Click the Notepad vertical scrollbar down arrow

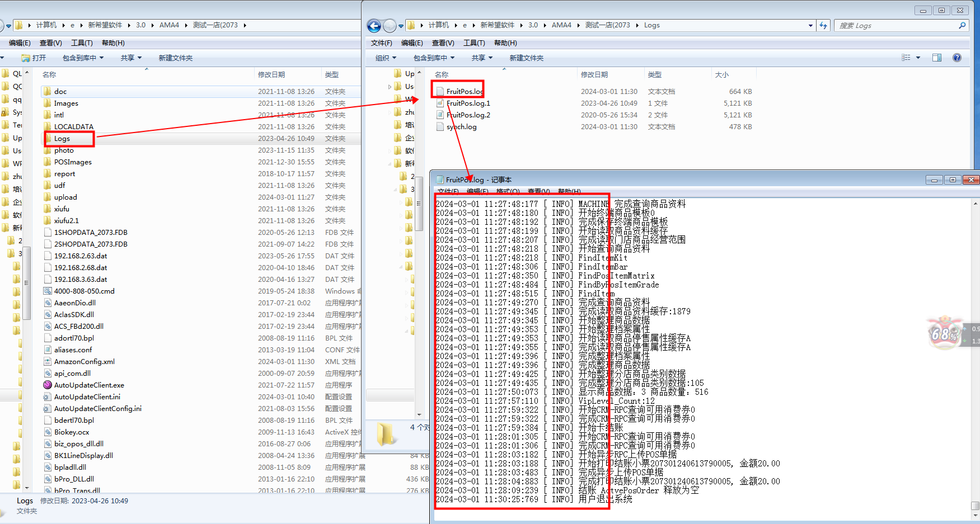(975, 515)
